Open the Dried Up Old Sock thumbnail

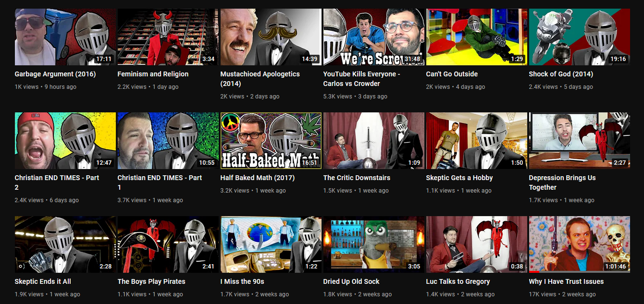point(374,244)
